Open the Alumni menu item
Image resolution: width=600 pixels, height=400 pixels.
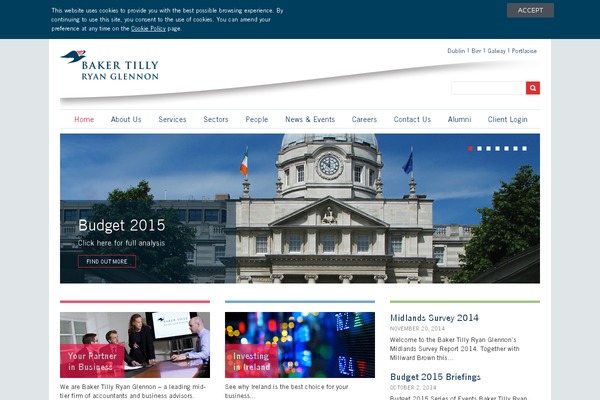click(x=460, y=119)
